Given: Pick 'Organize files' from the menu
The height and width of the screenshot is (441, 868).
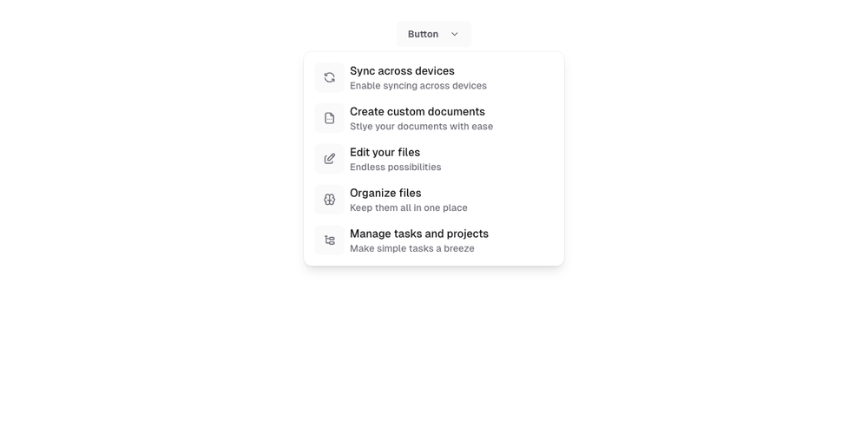Looking at the screenshot, I should tap(385, 194).
